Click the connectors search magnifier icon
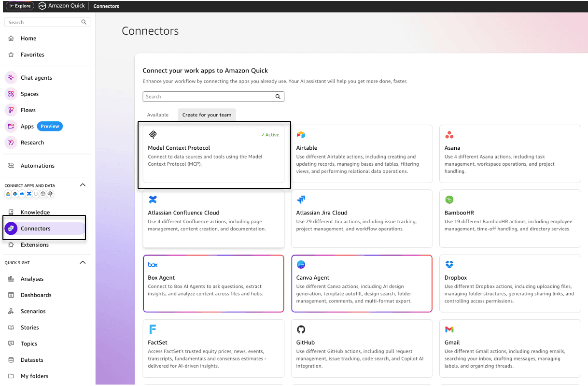Screen dimensions: 588x386 278,97
